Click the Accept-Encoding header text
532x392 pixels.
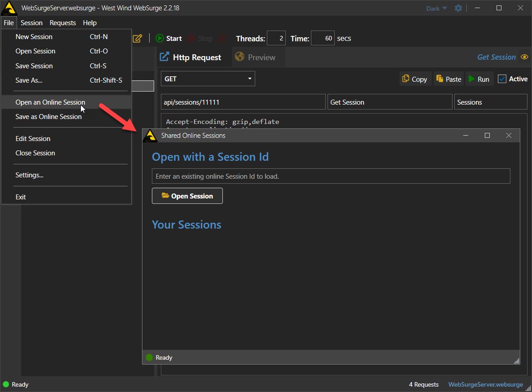pos(222,122)
